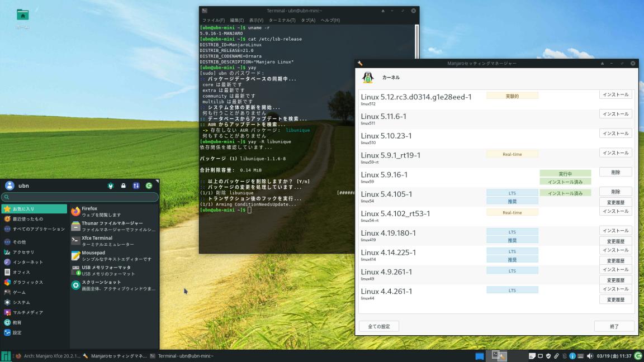644x362 pixels.
Task: Launch USB メモリフォーマッタ from favorites
Action: (x=114, y=270)
